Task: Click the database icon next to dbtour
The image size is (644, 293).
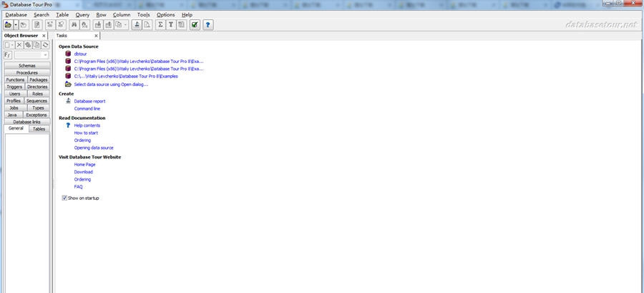Action: pyautogui.click(x=68, y=54)
